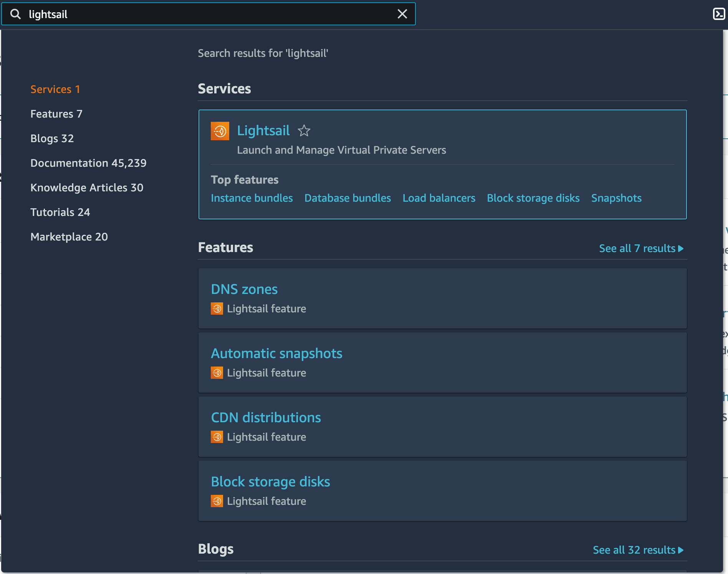Click 'Launch and Manage Virtual Private Servers' text

[341, 150]
